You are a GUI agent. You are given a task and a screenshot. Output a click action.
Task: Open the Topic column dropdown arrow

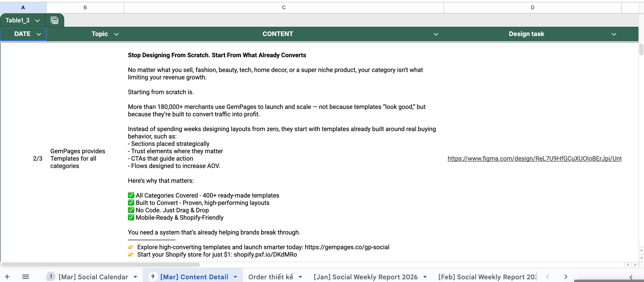coord(116,34)
